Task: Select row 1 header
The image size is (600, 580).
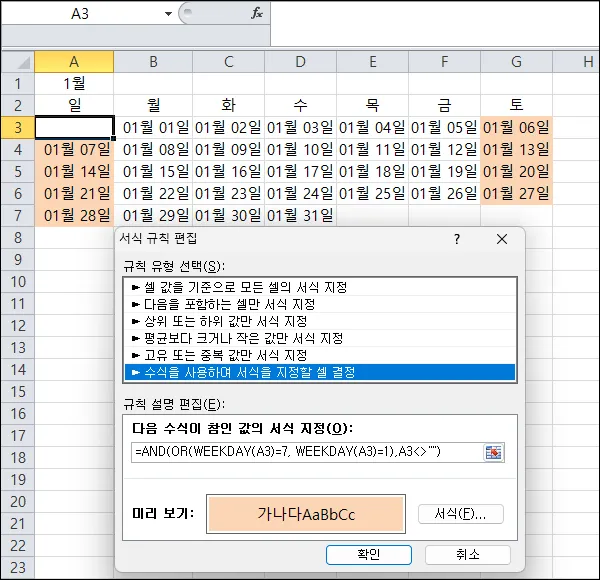Action: point(18,83)
